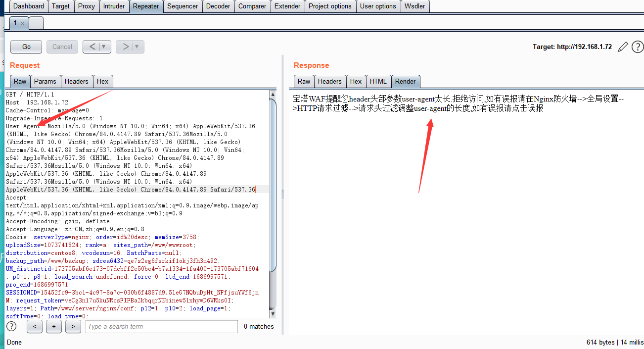Click the 'GET / HTTP/1.1' request line
644x349 pixels.
pyautogui.click(x=30, y=94)
